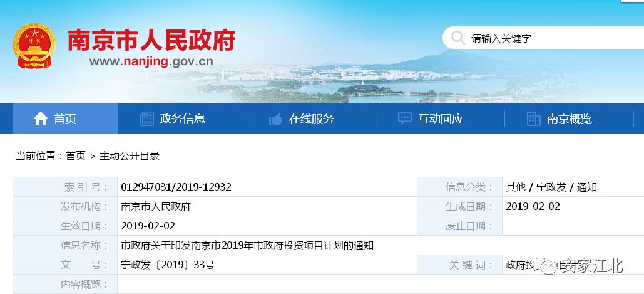Click the 内容概览 label cell

tap(65, 284)
